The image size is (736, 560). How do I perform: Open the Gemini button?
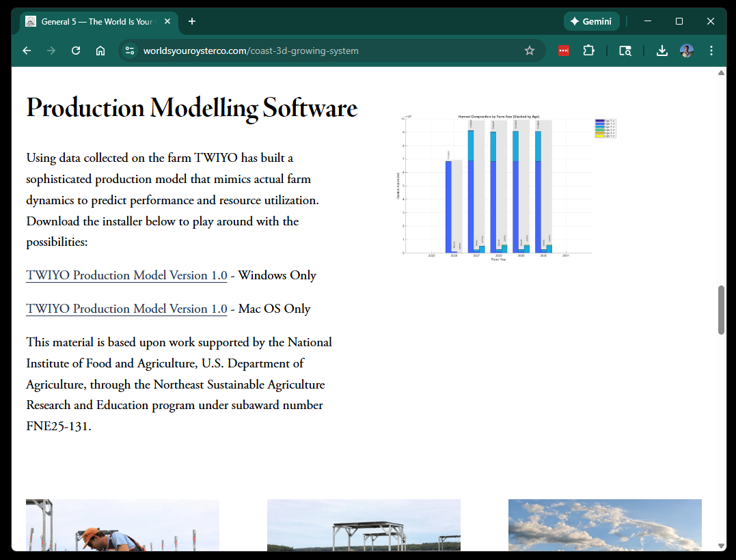[592, 21]
